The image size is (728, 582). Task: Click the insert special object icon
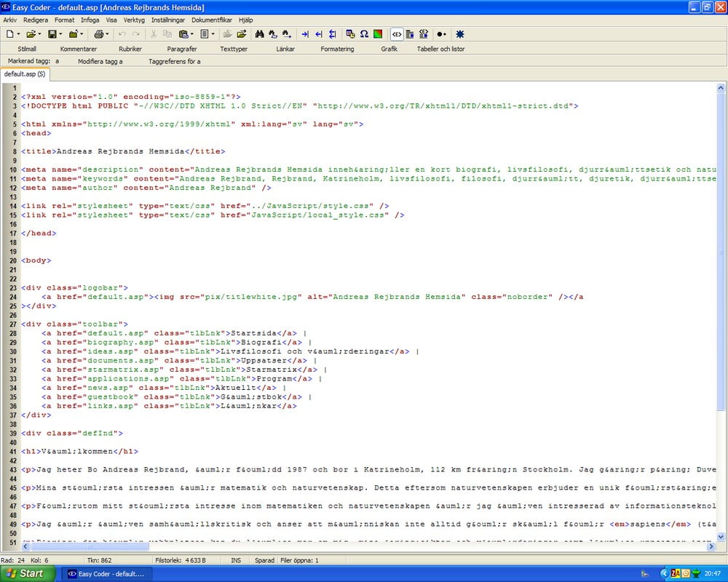[351, 34]
